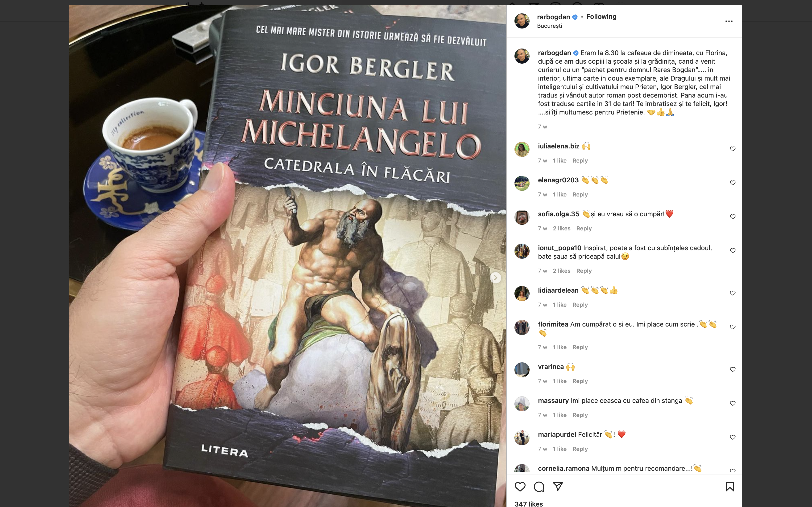Toggle the Following button

601,16
